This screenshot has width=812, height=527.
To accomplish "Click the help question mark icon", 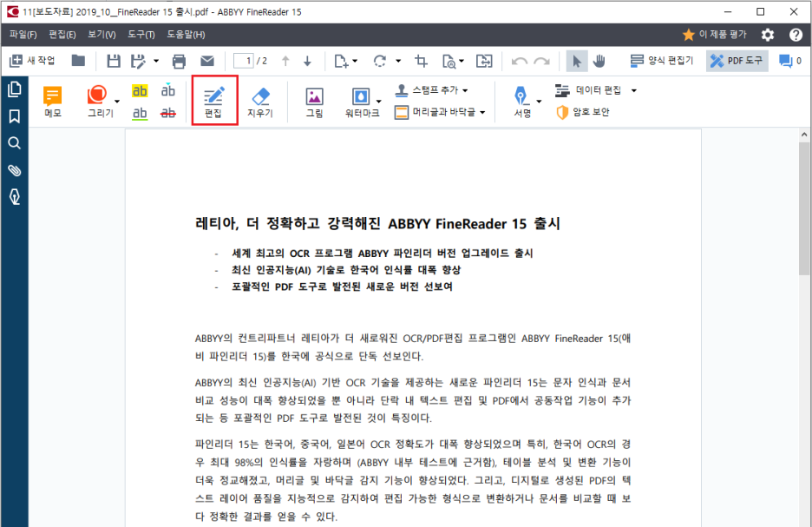I will click(x=796, y=35).
